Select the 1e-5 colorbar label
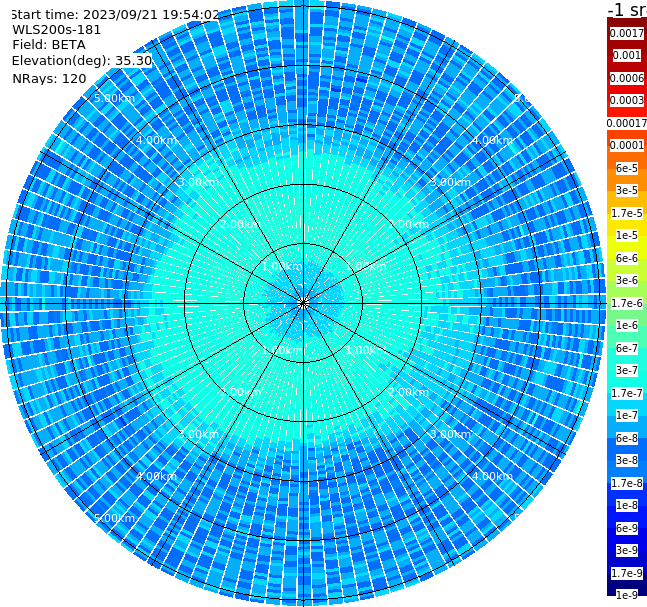 coord(627,235)
